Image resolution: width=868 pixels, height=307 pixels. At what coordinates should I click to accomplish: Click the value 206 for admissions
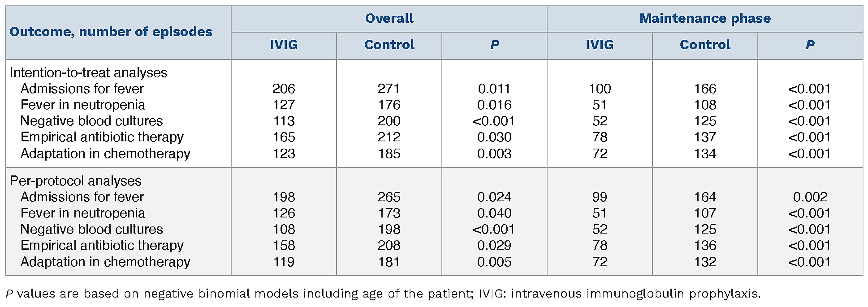pyautogui.click(x=284, y=89)
